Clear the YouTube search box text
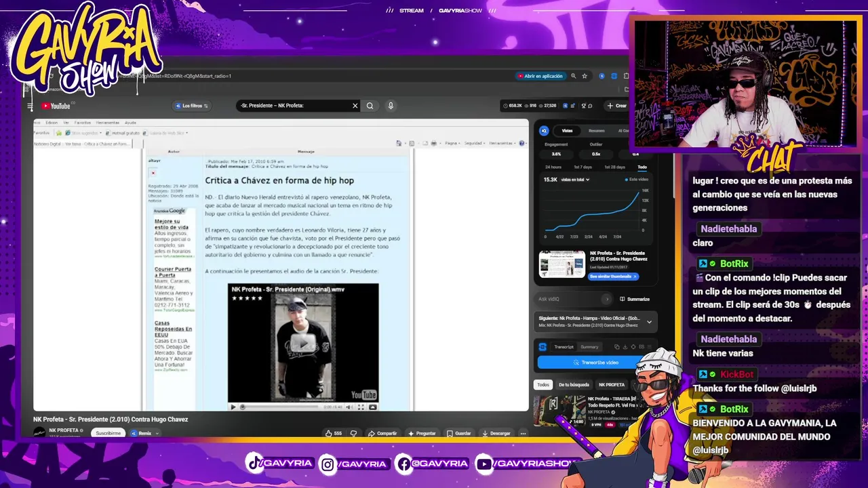 (x=355, y=106)
